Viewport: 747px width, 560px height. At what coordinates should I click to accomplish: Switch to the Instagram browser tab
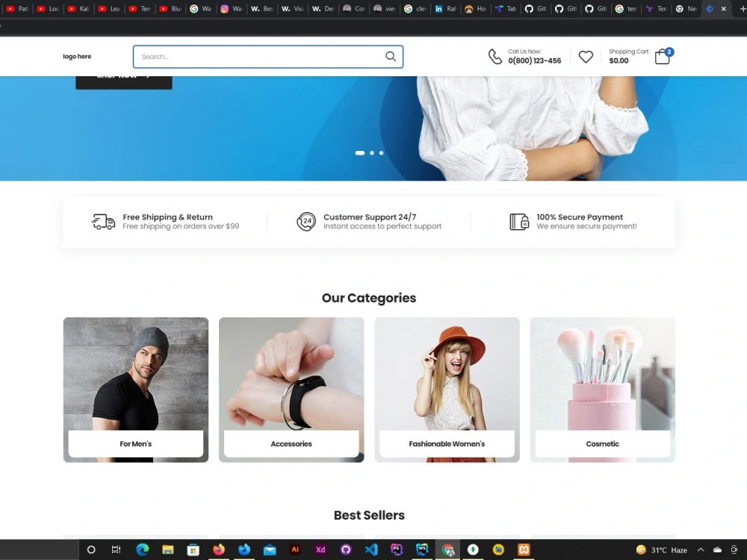[231, 8]
